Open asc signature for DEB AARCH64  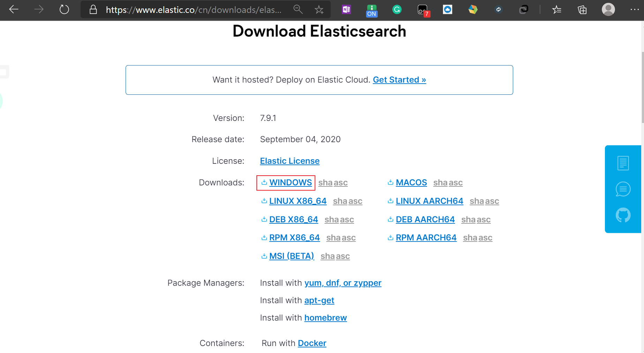pyautogui.click(x=484, y=220)
